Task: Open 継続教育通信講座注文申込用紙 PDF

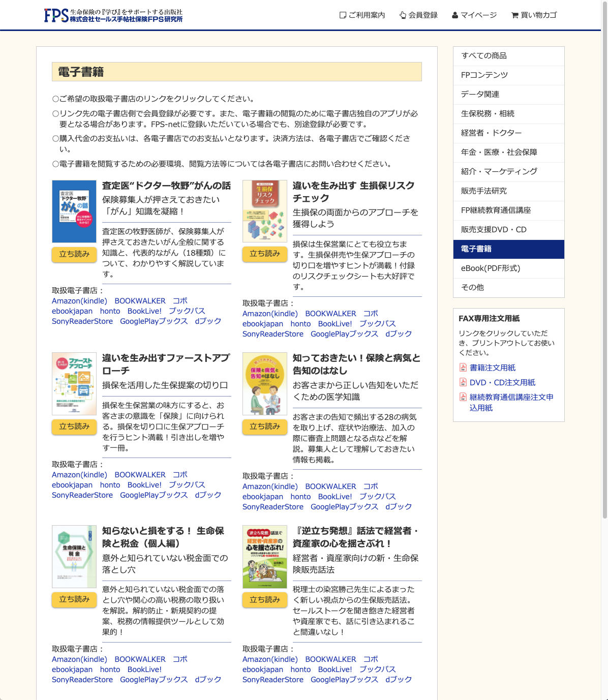Action: click(x=511, y=402)
